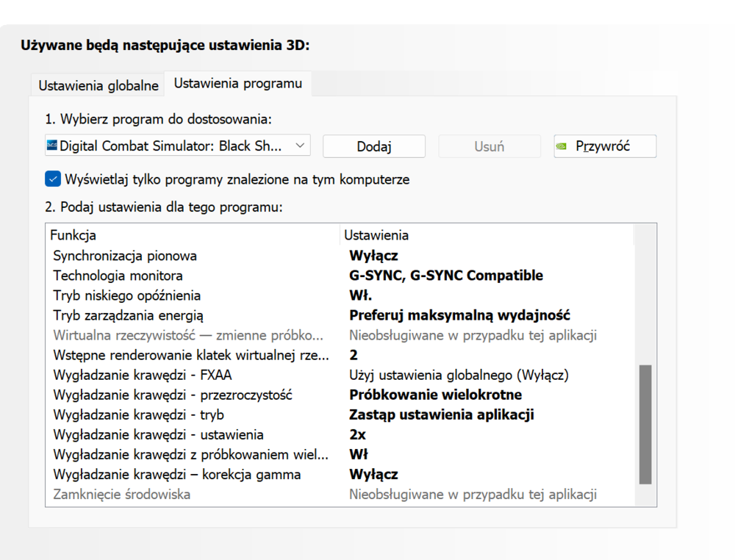Click the Przywróć button
735x560 pixels.
(x=605, y=146)
